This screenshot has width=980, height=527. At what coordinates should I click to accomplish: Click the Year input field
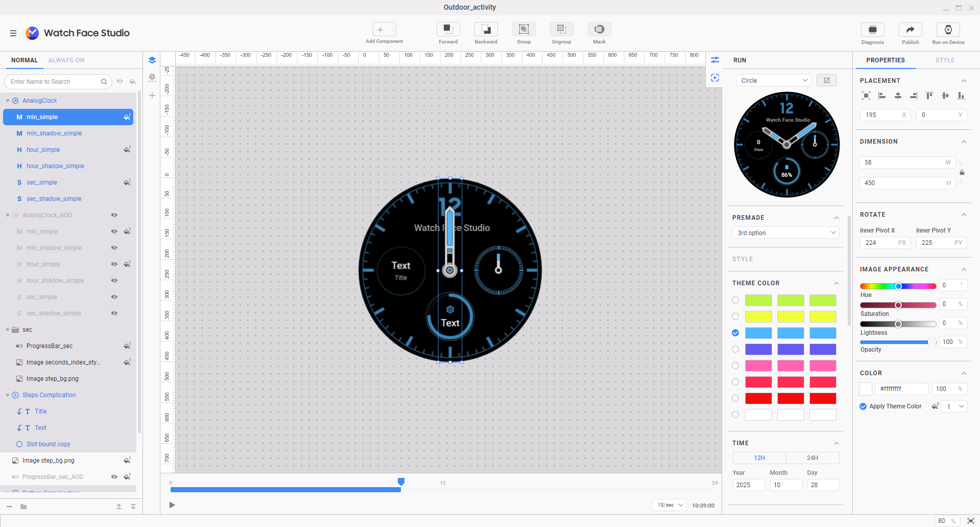click(x=748, y=485)
